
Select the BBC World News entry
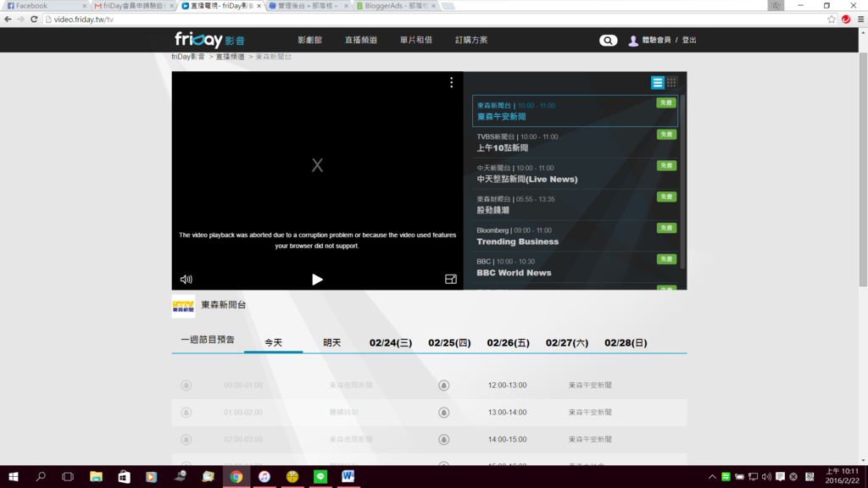pos(575,267)
